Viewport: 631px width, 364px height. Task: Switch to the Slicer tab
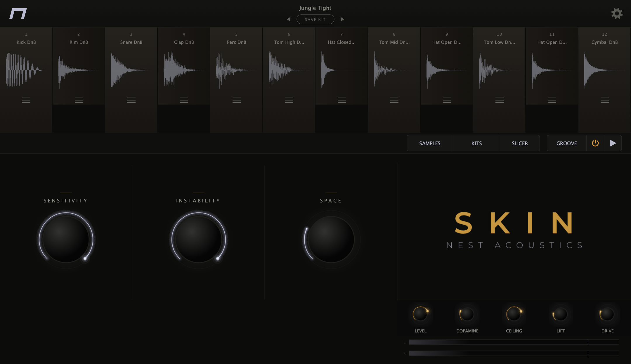coord(520,143)
